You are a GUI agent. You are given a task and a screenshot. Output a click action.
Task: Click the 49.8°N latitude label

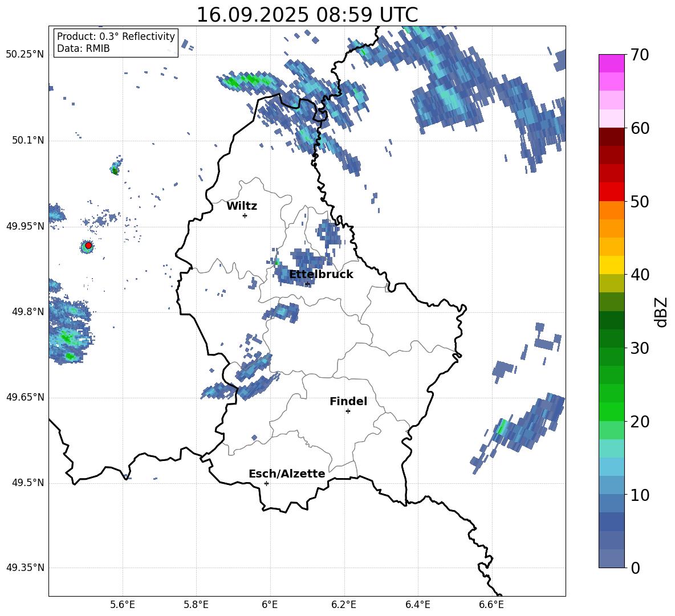click(x=28, y=312)
